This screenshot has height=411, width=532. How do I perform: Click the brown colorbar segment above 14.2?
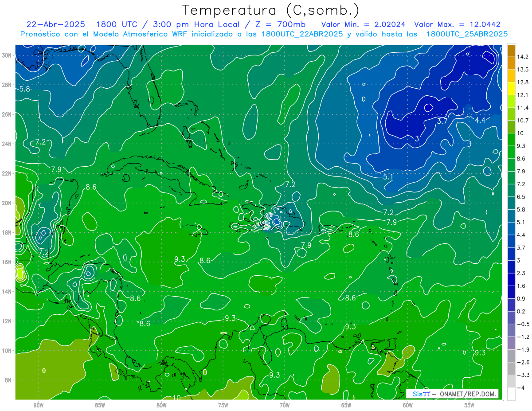pyautogui.click(x=511, y=51)
